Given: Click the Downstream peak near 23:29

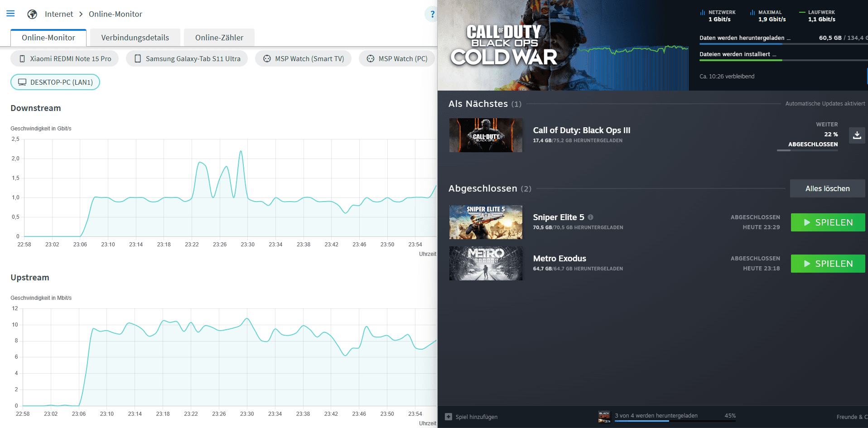Looking at the screenshot, I should (x=241, y=152).
